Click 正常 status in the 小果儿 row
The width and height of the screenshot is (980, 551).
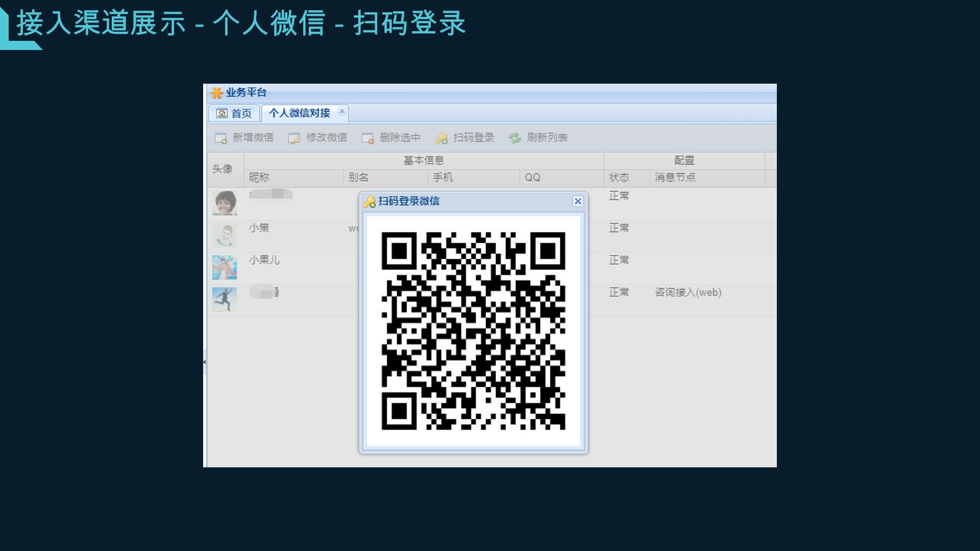619,260
